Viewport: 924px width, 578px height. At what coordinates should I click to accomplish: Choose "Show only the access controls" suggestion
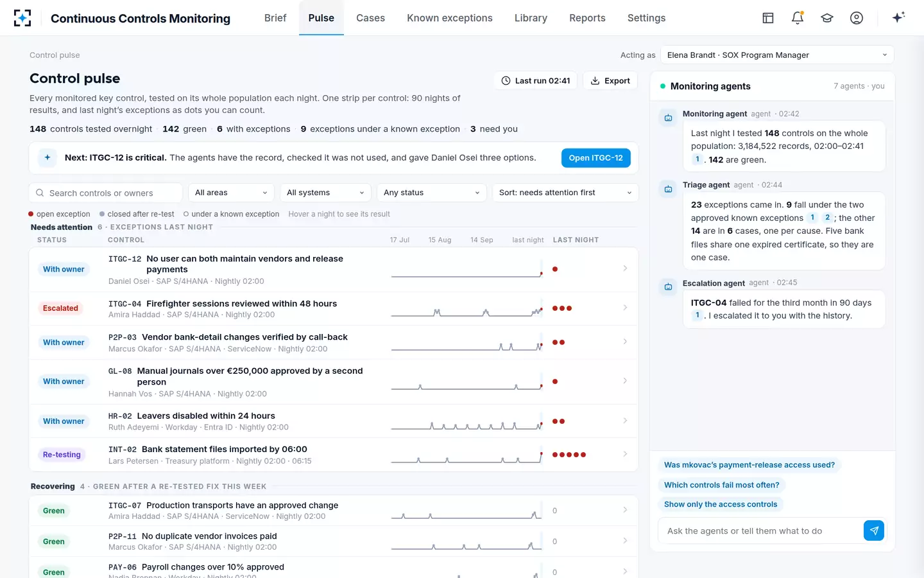tap(721, 505)
